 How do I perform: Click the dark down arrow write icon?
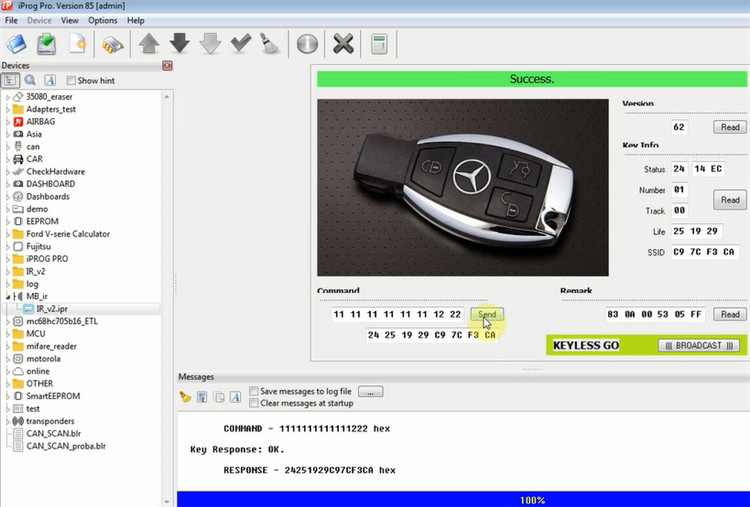179,44
